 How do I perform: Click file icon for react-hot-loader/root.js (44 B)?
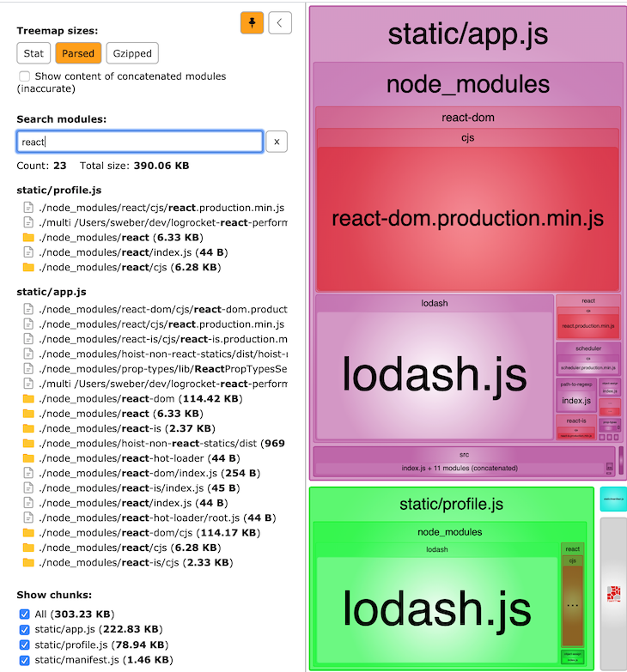coord(28,518)
